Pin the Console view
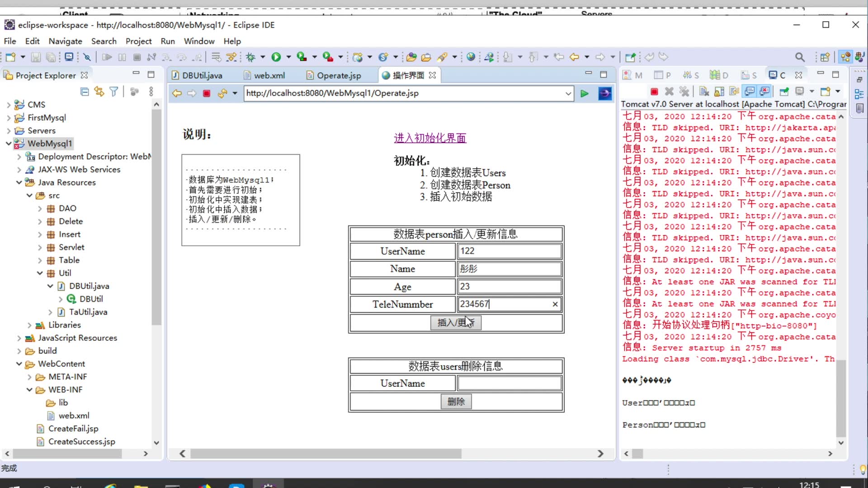The image size is (868, 488). click(784, 91)
